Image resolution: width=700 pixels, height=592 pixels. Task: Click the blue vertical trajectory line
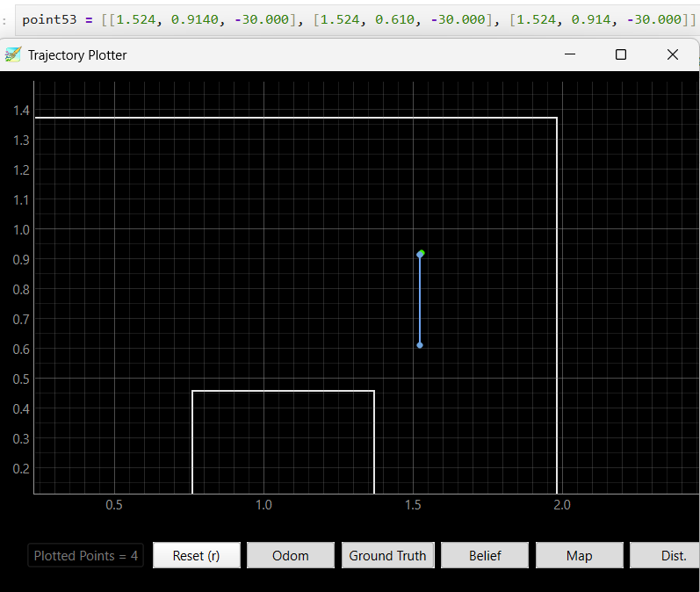(x=420, y=300)
